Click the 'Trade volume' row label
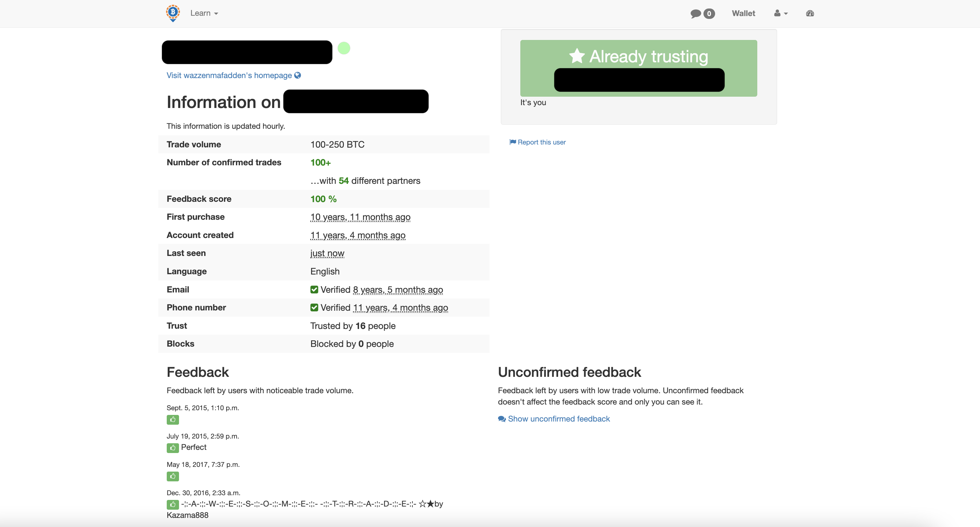Viewport: 980px width, 527px height. (x=194, y=144)
